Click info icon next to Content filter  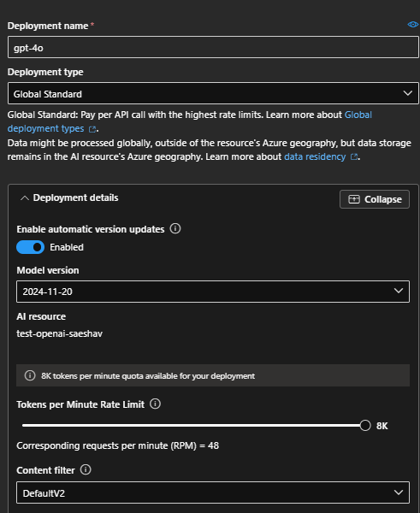86,469
